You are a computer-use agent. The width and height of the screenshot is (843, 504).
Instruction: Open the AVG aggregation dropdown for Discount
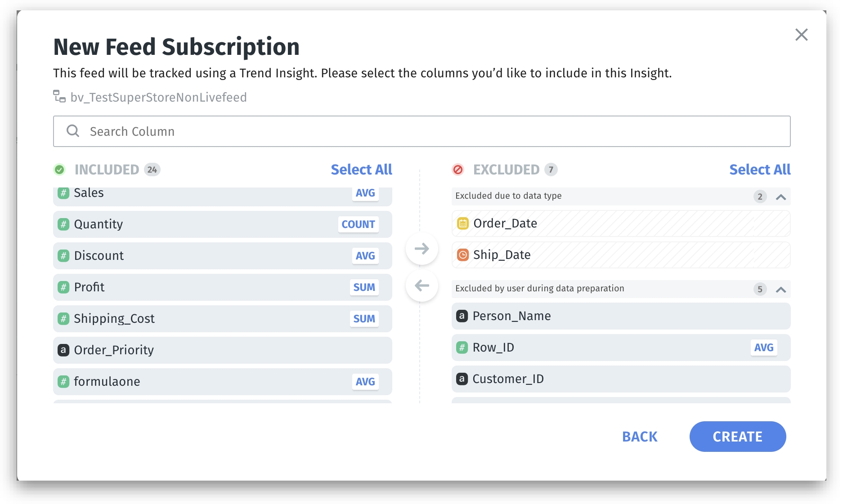[x=365, y=256]
